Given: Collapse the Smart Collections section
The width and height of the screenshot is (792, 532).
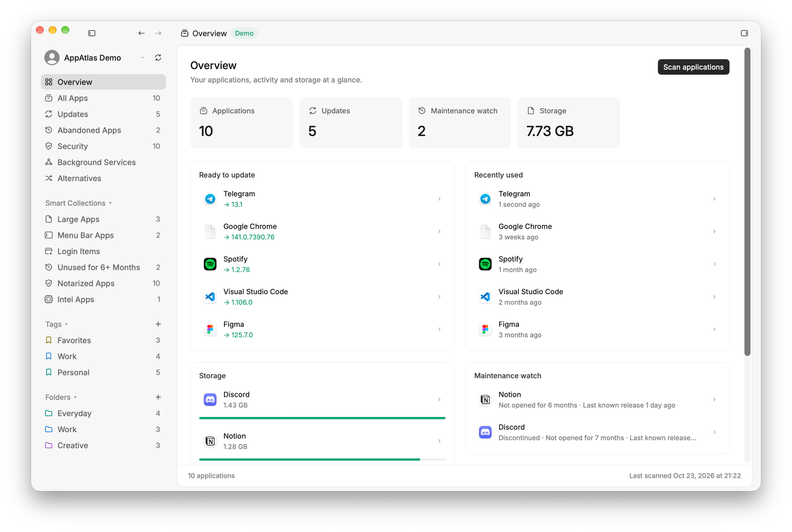Looking at the screenshot, I should click(79, 203).
